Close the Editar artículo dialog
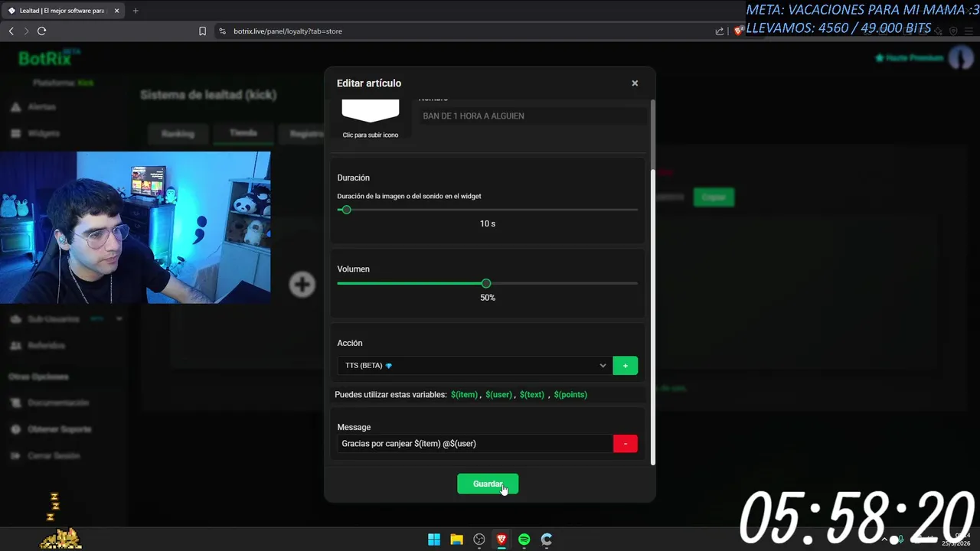980x551 pixels. [635, 83]
